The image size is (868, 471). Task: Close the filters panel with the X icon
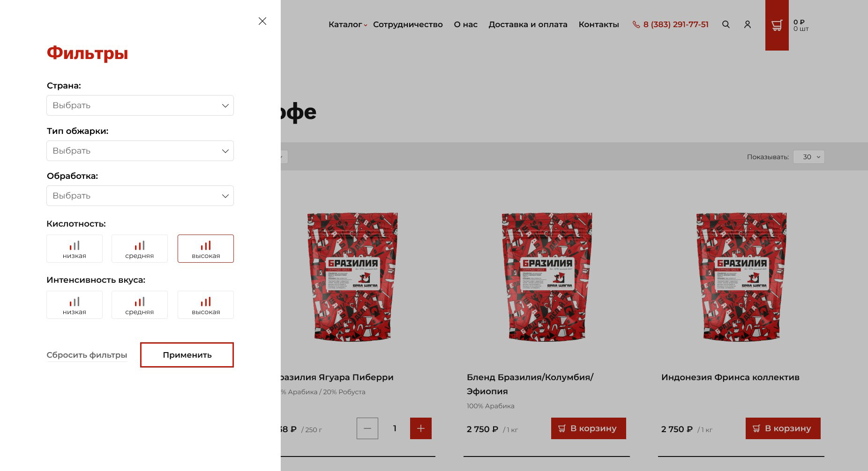(x=262, y=21)
